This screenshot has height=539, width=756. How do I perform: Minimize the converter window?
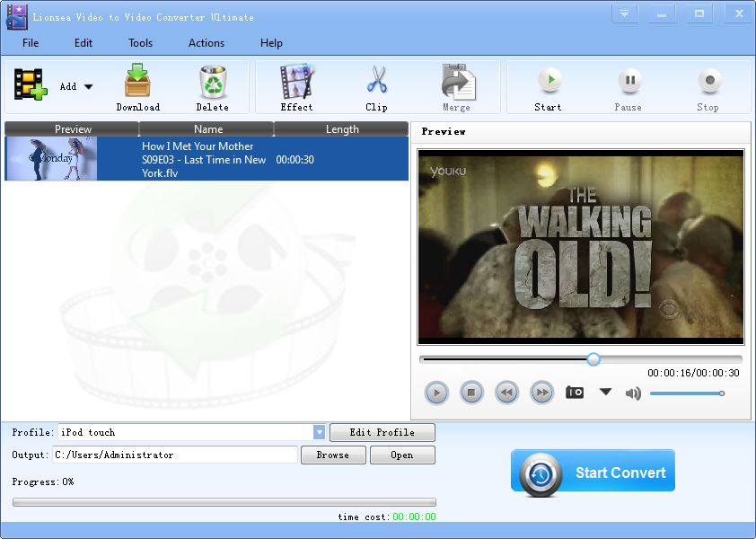(x=662, y=13)
